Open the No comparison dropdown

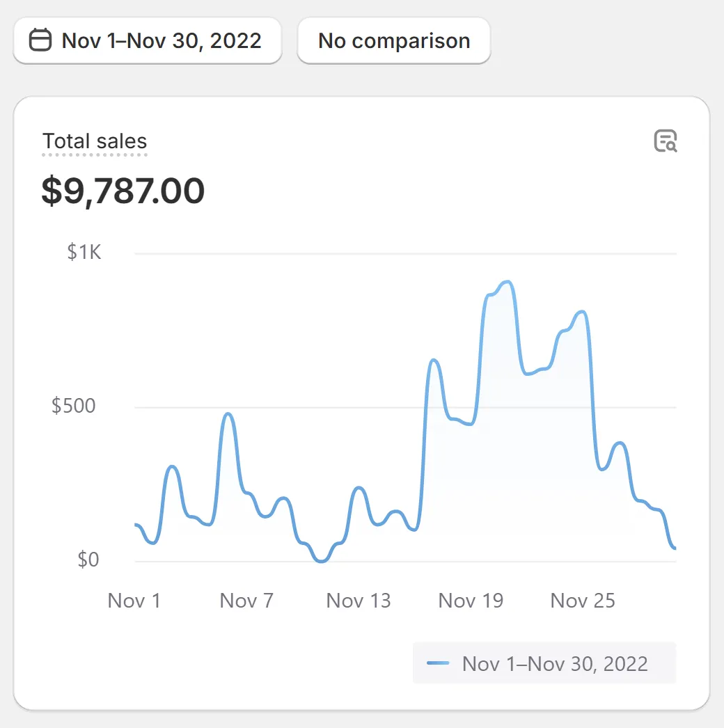click(394, 40)
